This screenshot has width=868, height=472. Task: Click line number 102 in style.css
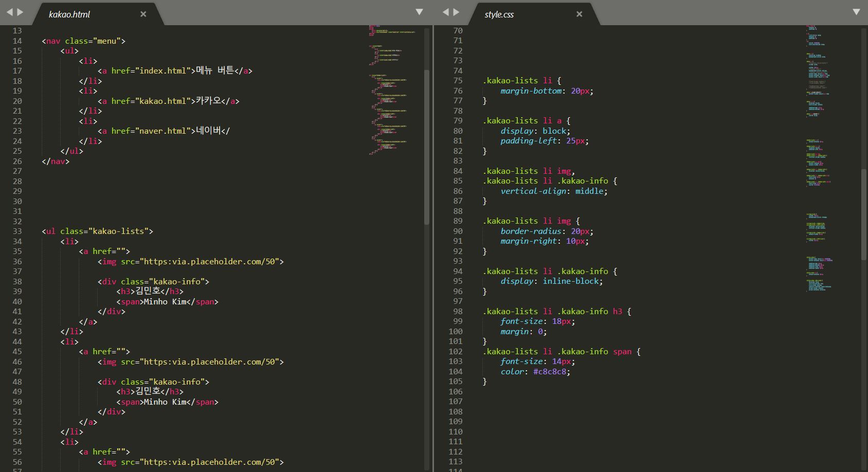click(x=456, y=352)
